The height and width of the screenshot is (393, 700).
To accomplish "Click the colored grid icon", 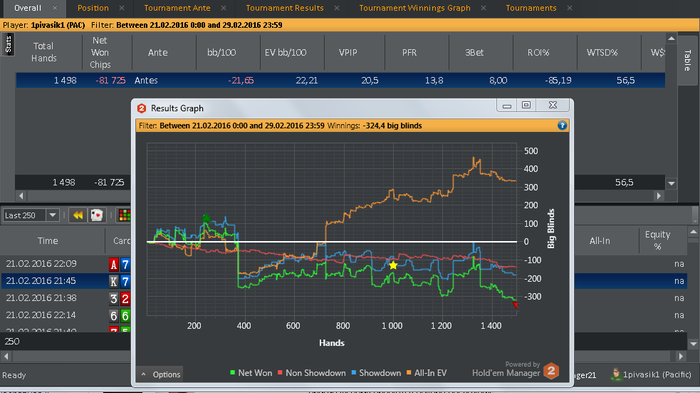I will pyautogui.click(x=125, y=215).
